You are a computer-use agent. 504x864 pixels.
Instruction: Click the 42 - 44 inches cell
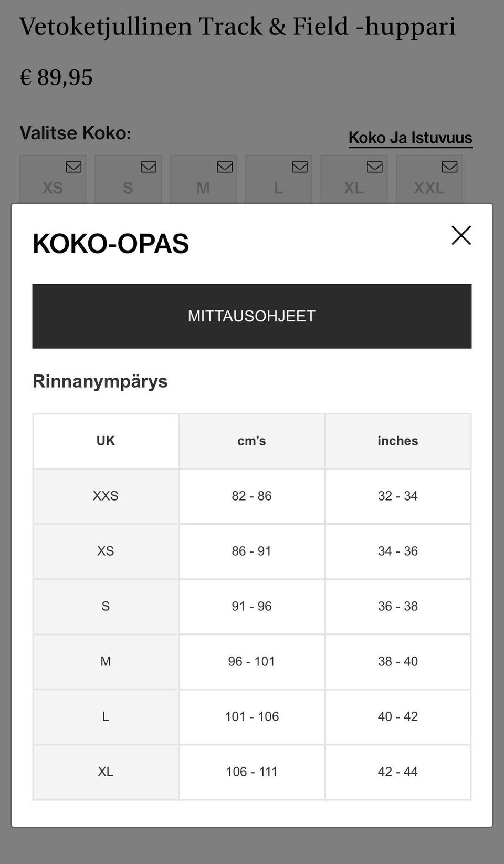(x=398, y=772)
